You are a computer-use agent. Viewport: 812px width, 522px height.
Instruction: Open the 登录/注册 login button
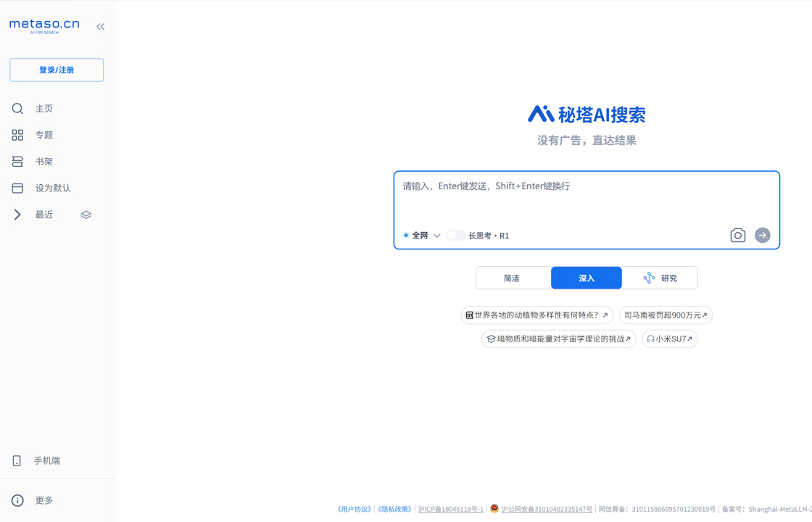click(57, 70)
